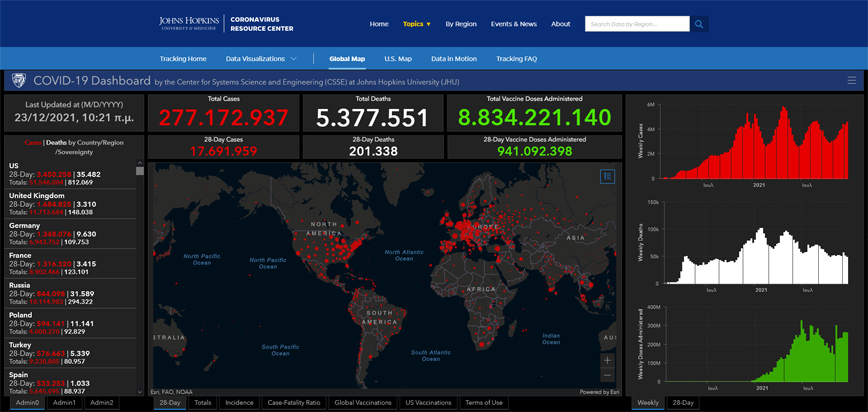Toggle the chart to Weekly view
Viewport: 868px width, 412px height.
click(648, 402)
